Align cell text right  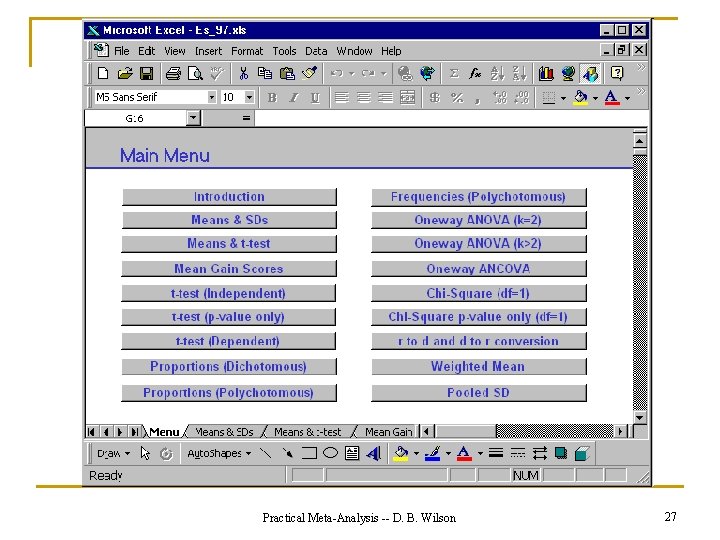(385, 97)
